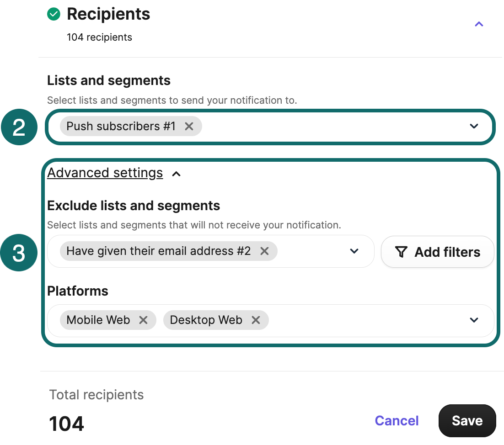Remove the Mobile Web platform tag

click(143, 320)
